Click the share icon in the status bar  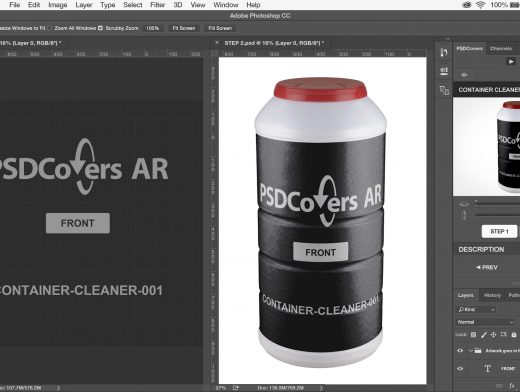(236, 388)
